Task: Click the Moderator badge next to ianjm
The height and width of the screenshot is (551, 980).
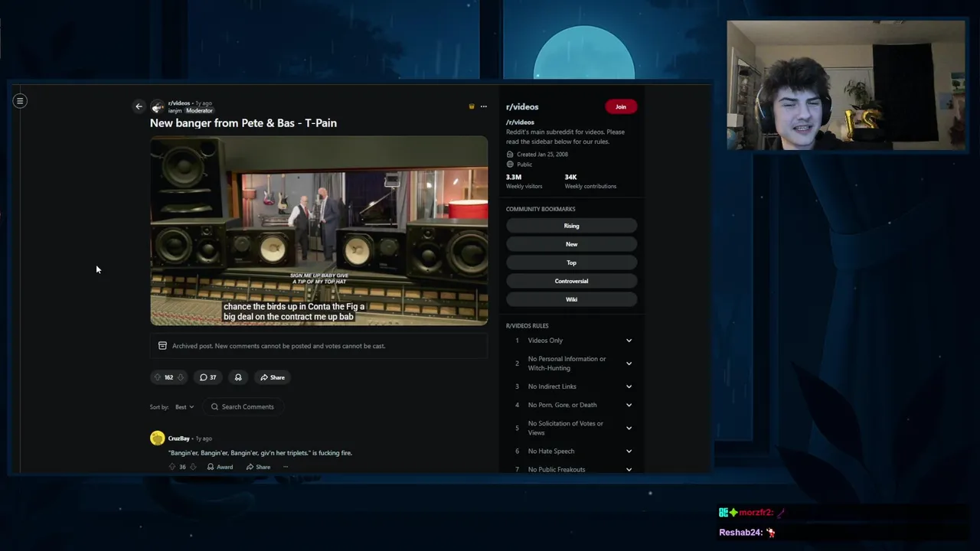Action: (199, 111)
